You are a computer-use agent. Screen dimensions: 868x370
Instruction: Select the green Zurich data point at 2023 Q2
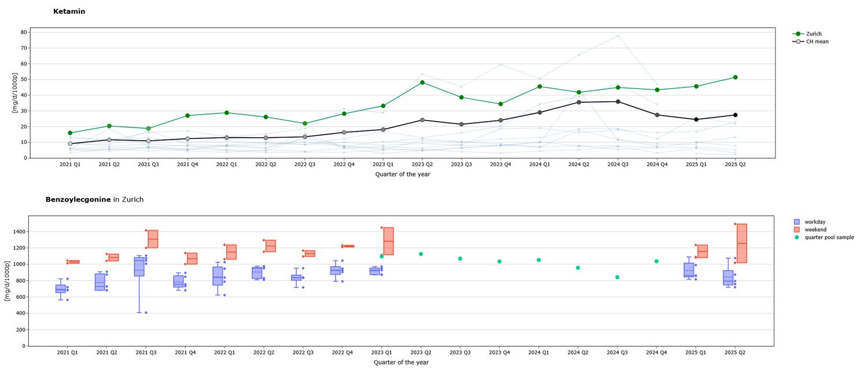(422, 83)
